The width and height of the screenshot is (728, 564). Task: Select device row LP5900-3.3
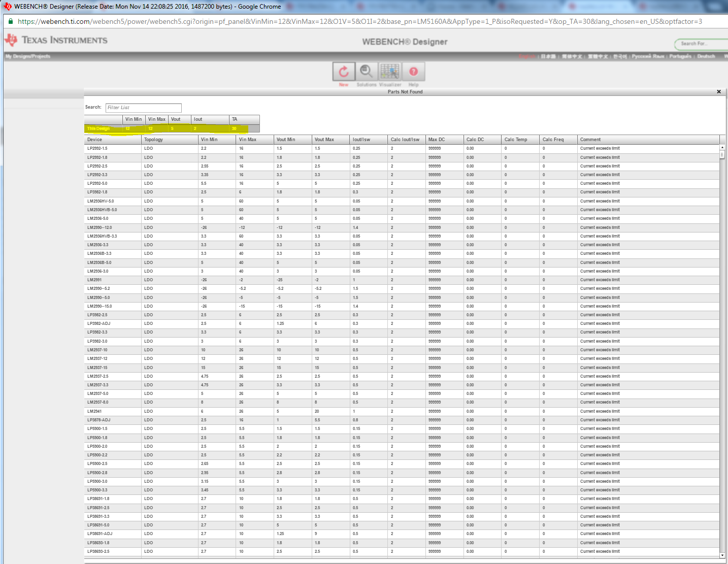pos(402,490)
